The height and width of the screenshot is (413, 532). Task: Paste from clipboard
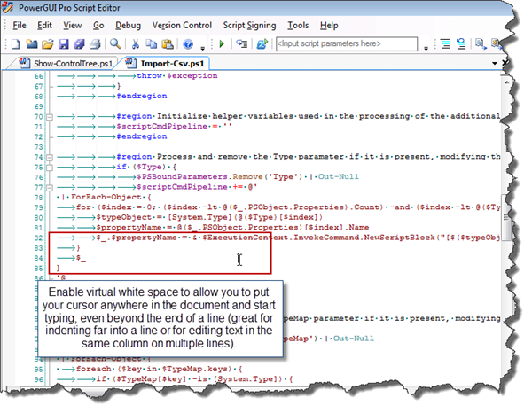pyautogui.click(x=168, y=44)
